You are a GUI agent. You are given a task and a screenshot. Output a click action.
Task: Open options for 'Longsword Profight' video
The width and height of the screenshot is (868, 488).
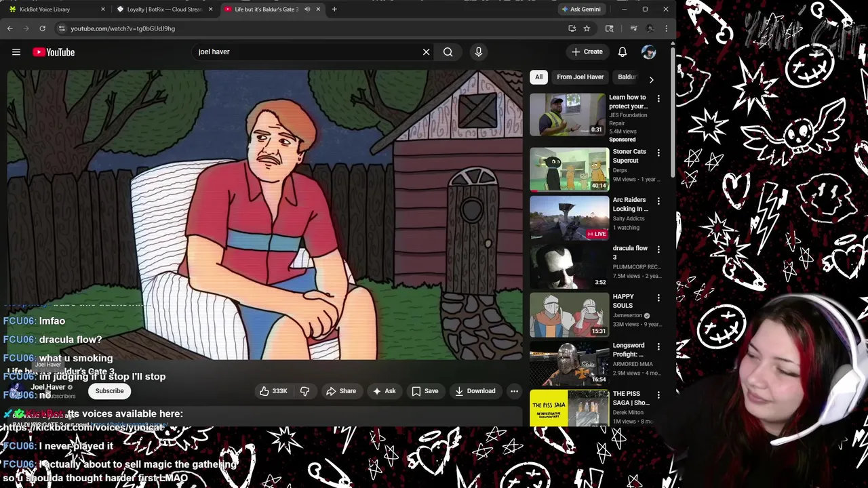658,346
